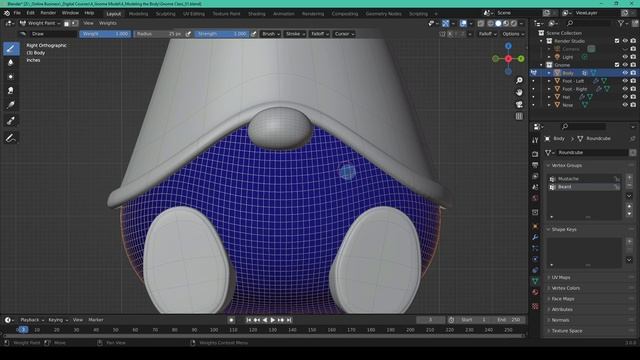The image size is (640, 360).
Task: Jump to last frame playback button
Action: (x=289, y=320)
